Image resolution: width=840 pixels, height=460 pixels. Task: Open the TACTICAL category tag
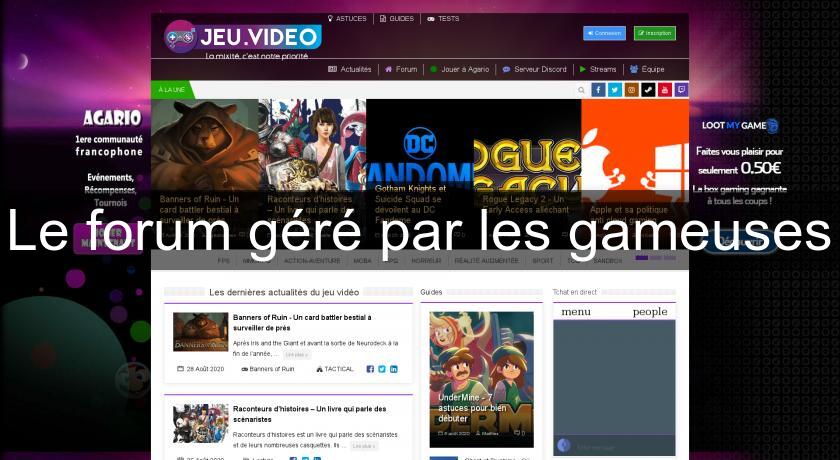pos(335,369)
